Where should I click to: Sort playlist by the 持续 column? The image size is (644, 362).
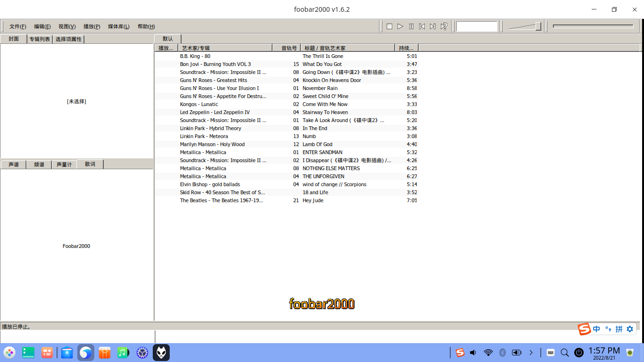point(406,48)
